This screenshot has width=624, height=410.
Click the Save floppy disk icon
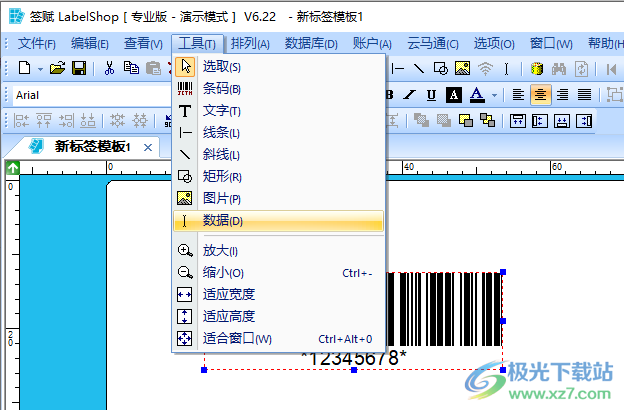click(x=79, y=68)
